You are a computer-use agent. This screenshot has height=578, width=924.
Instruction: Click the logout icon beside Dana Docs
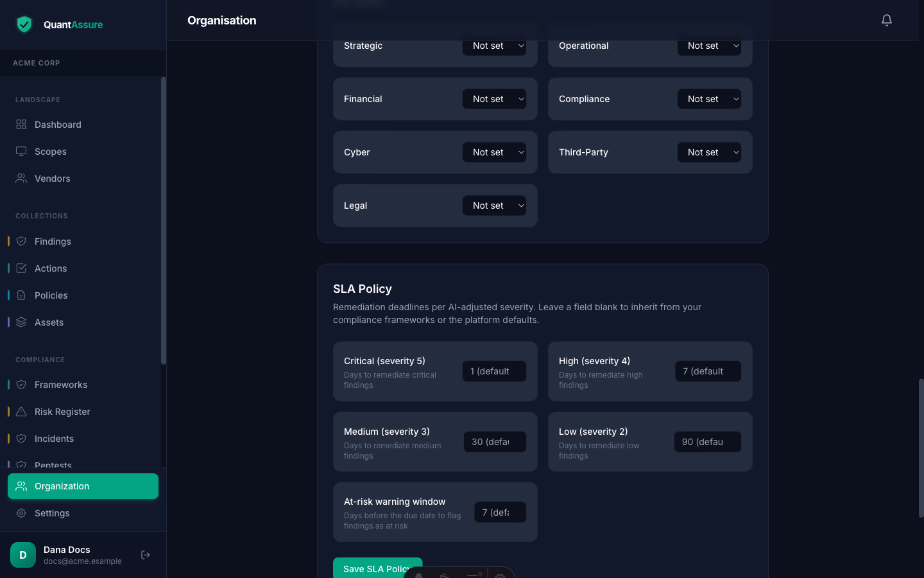[146, 555]
